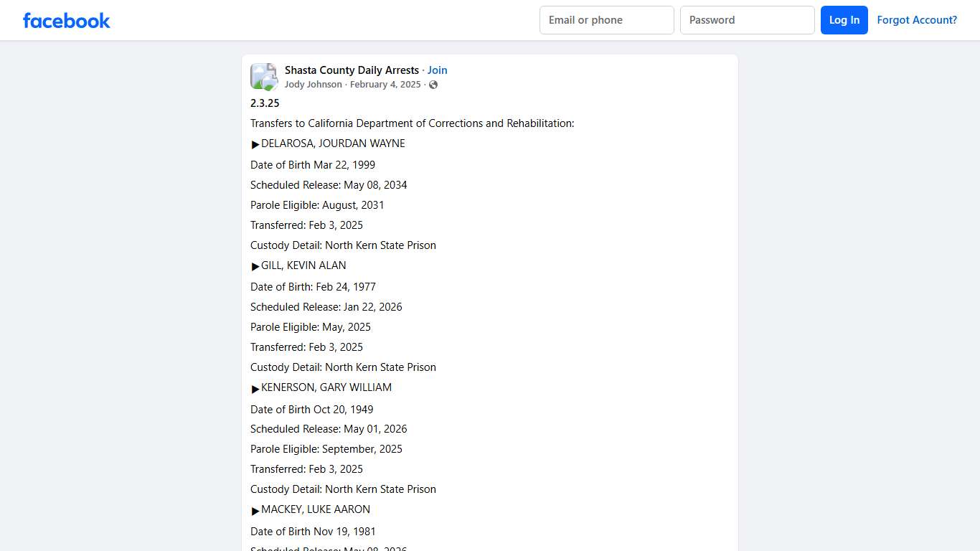Select the post date text 2.3.25
Image resolution: width=980 pixels, height=551 pixels.
point(265,103)
